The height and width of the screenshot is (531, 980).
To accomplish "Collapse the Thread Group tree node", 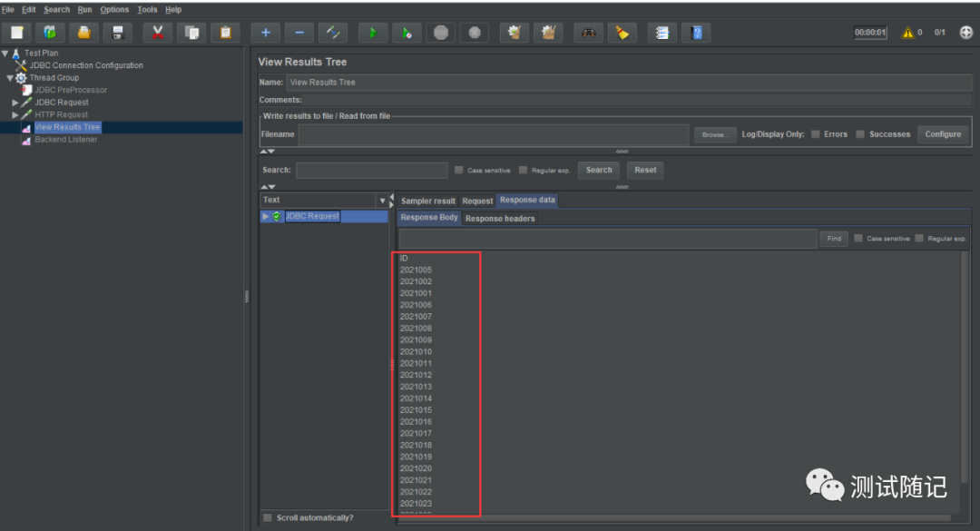I will click(9, 78).
